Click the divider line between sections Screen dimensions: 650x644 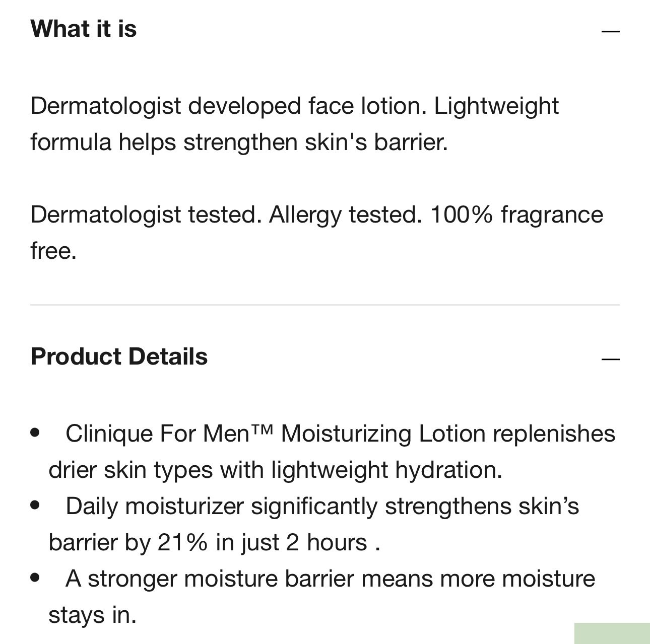pos(325,305)
